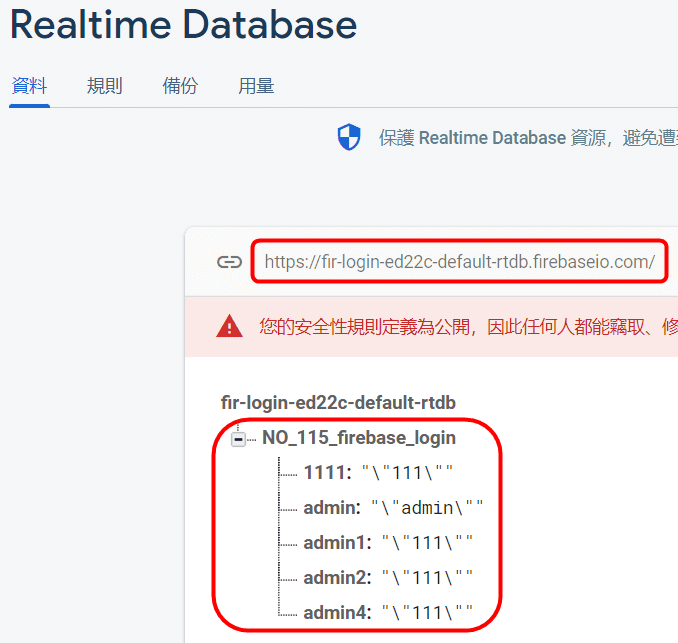The width and height of the screenshot is (678, 643).
Task: Collapse the NO_115_firebase_login node
Action: 238,439
